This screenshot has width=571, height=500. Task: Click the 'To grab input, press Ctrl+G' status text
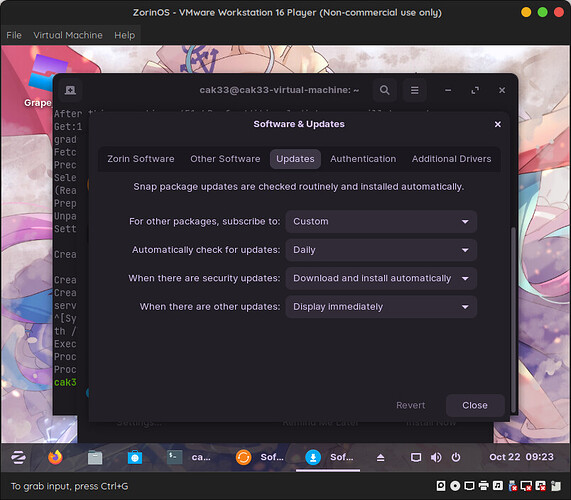point(69,486)
